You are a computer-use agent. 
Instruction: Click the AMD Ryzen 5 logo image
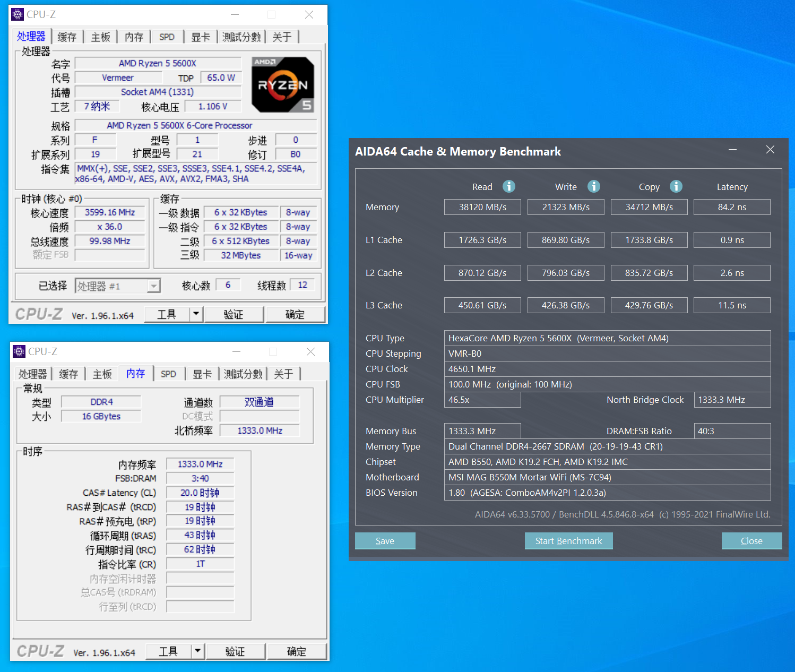283,84
